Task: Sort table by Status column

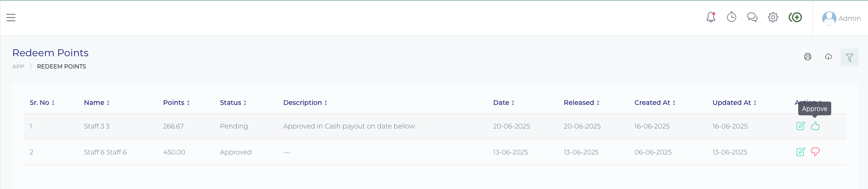Action: coord(233,103)
